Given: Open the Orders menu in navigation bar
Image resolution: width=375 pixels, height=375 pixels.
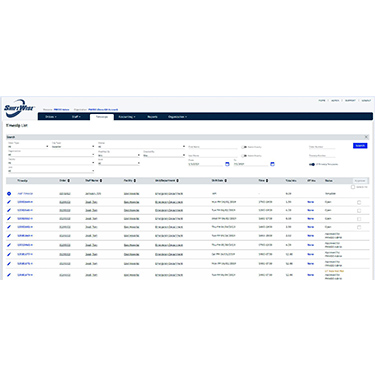Looking at the screenshot, I should click(x=51, y=117).
